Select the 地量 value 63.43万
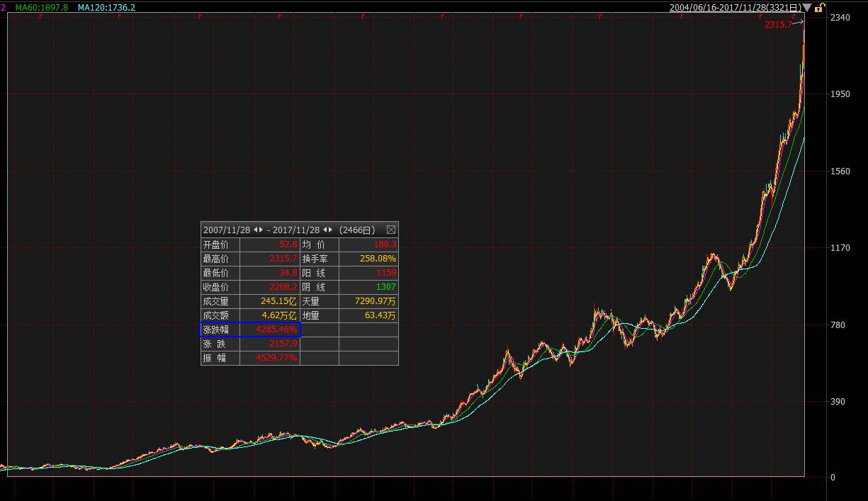 (x=381, y=315)
